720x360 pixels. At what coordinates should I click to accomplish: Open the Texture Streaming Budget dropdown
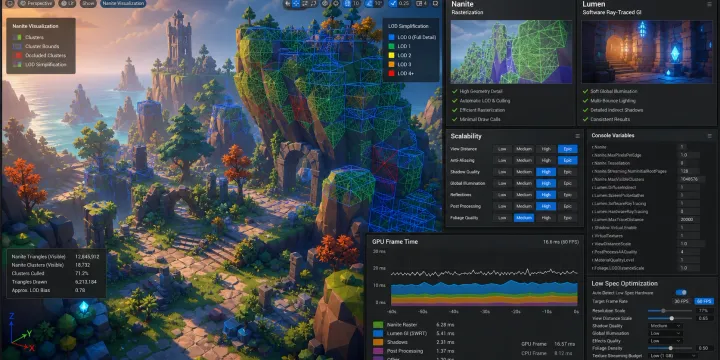[673, 356]
